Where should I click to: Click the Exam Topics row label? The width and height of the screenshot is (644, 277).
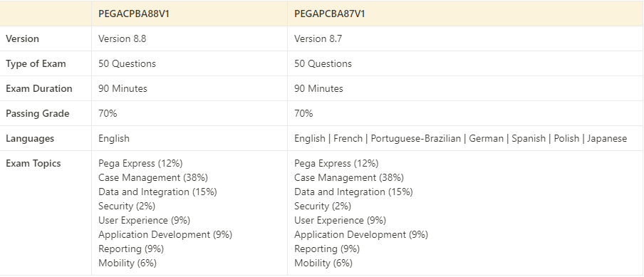pos(33,163)
